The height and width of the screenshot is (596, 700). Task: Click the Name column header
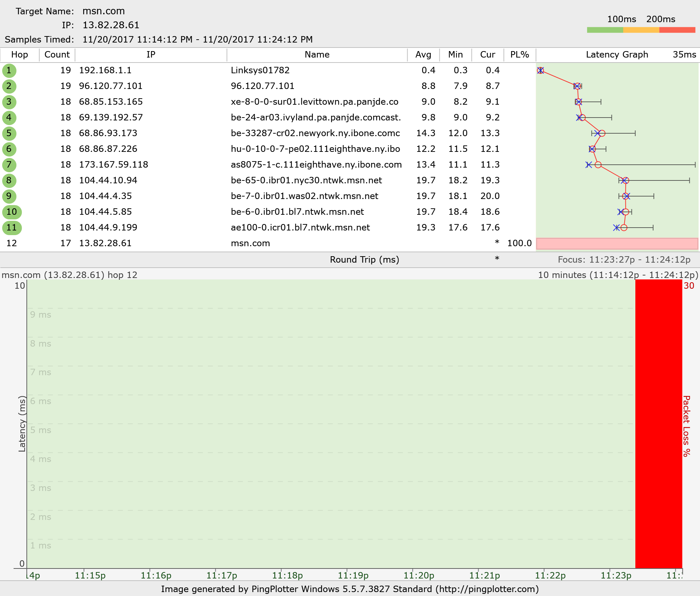coord(317,55)
